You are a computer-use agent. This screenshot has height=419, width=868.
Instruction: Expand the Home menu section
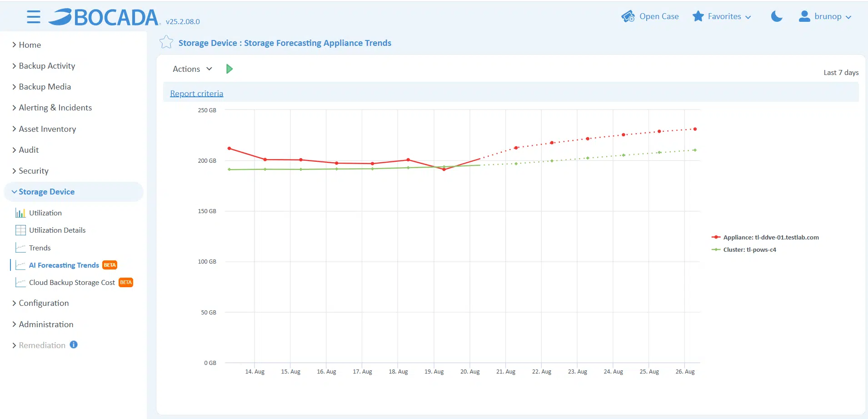[26, 45]
